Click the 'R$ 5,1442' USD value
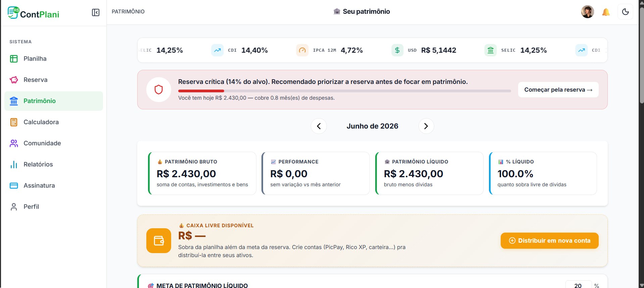This screenshot has width=644, height=288. 439,50
